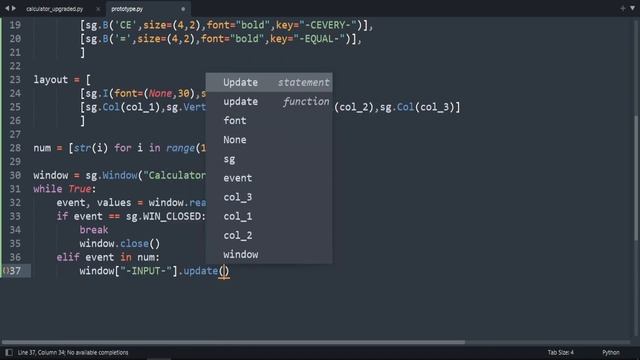640x360 pixels.
Task: Add a new tab with plus icon
Action: pyautogui.click(x=622, y=8)
